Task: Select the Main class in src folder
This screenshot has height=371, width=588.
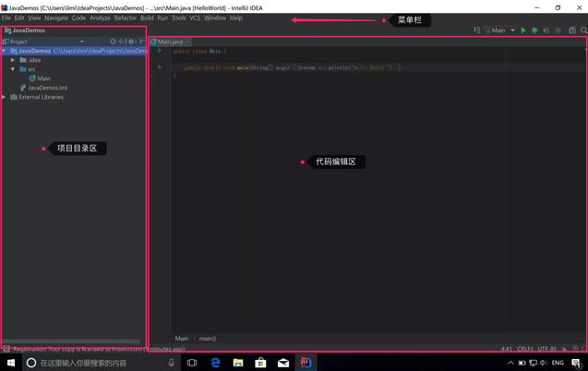Action: (x=43, y=78)
